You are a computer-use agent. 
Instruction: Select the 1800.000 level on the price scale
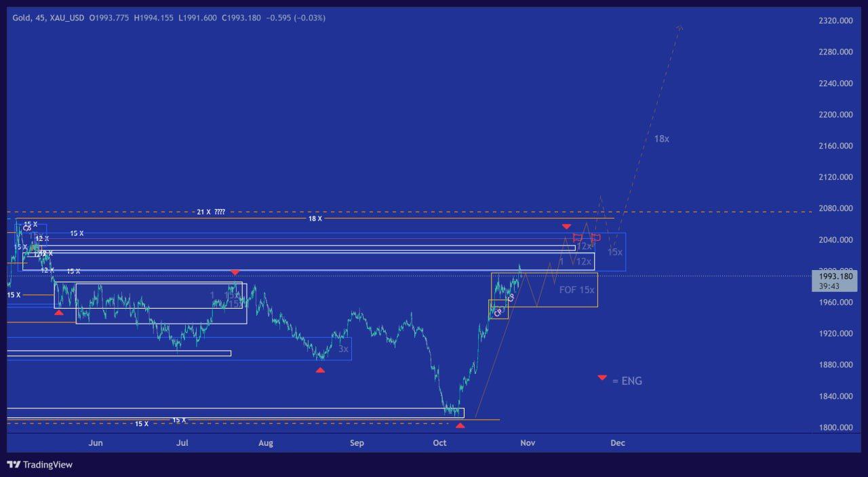pyautogui.click(x=835, y=427)
